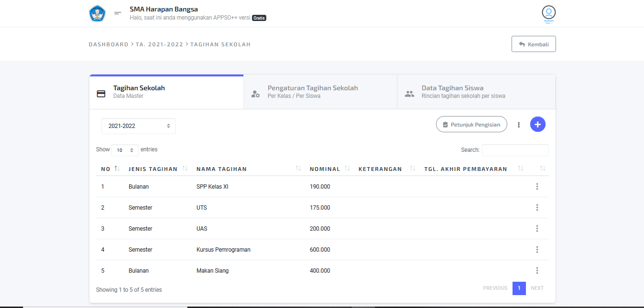Expand the show entries count dropdown

(x=125, y=150)
